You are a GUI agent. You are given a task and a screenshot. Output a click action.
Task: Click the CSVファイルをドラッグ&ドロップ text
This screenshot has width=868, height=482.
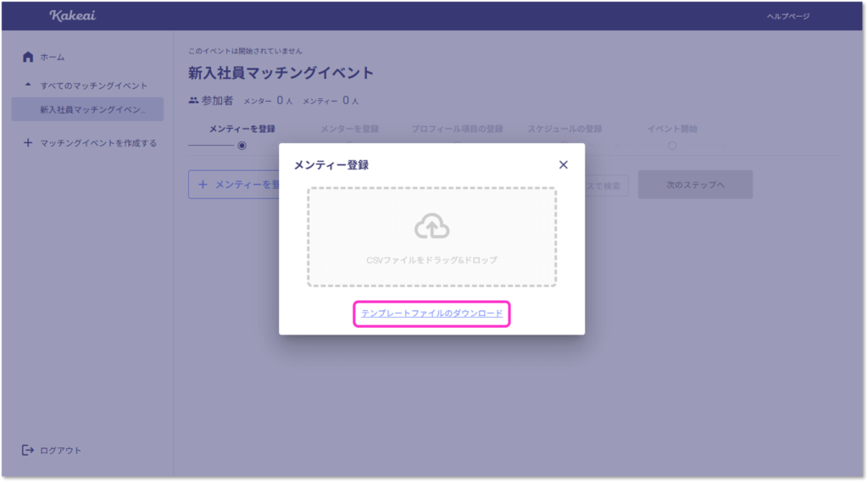[431, 259]
